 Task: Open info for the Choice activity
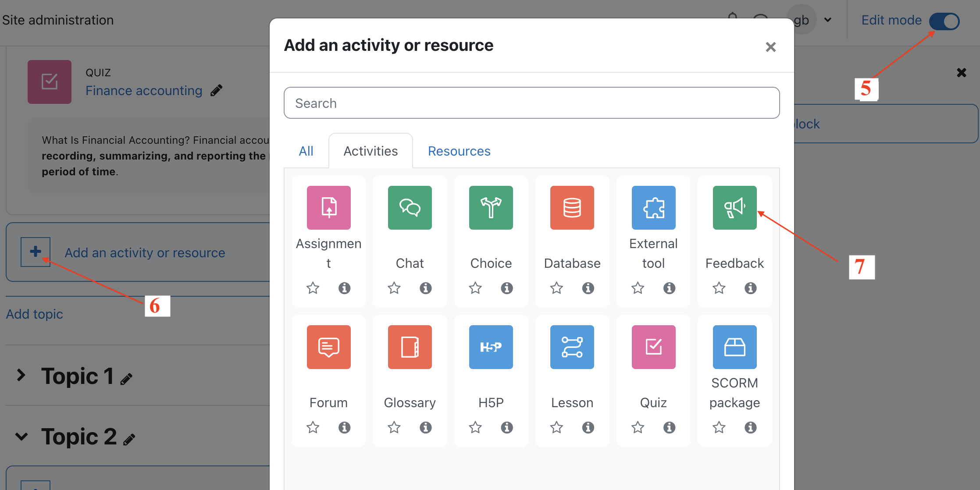click(507, 288)
